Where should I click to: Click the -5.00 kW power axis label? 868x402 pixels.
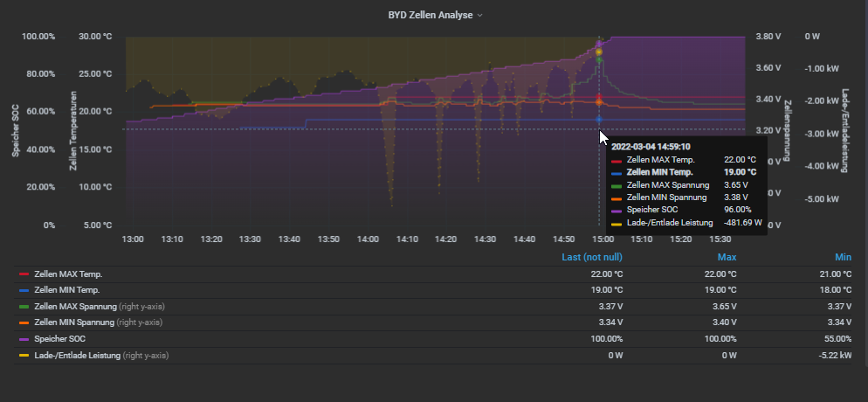[822, 198]
